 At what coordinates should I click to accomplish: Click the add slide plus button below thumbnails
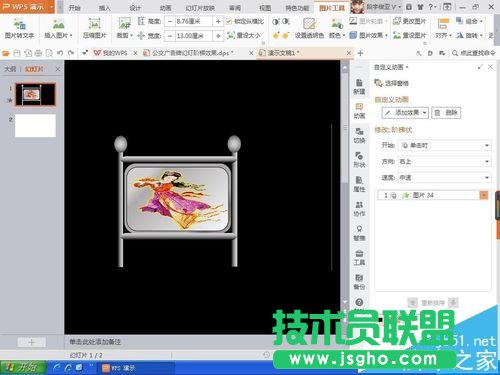[x=31, y=342]
